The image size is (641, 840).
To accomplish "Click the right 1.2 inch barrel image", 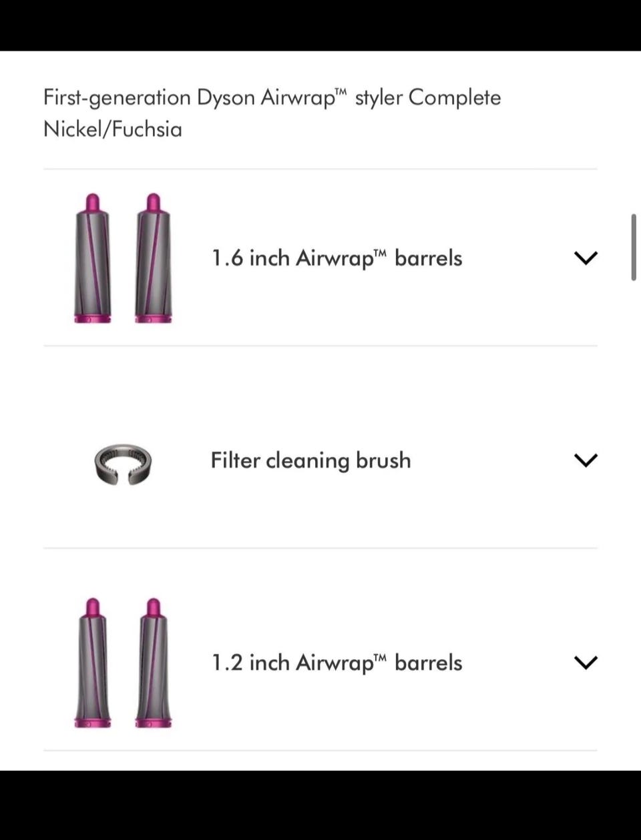I will coord(154,663).
